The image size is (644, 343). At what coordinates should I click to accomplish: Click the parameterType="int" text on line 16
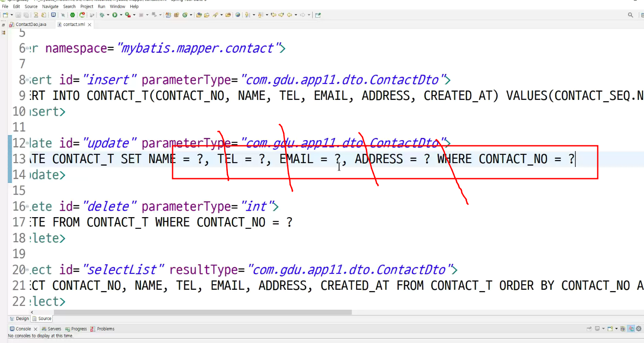208,206
